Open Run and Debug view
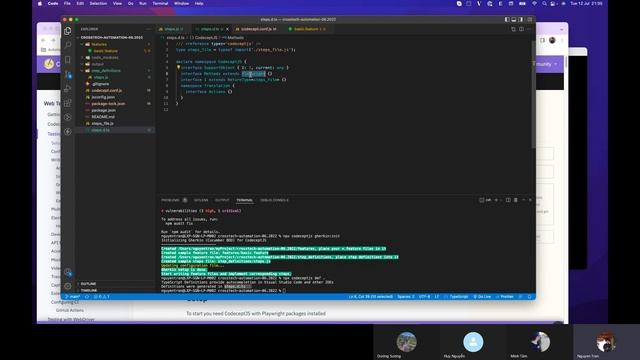This screenshot has height=360, width=640. (68, 89)
